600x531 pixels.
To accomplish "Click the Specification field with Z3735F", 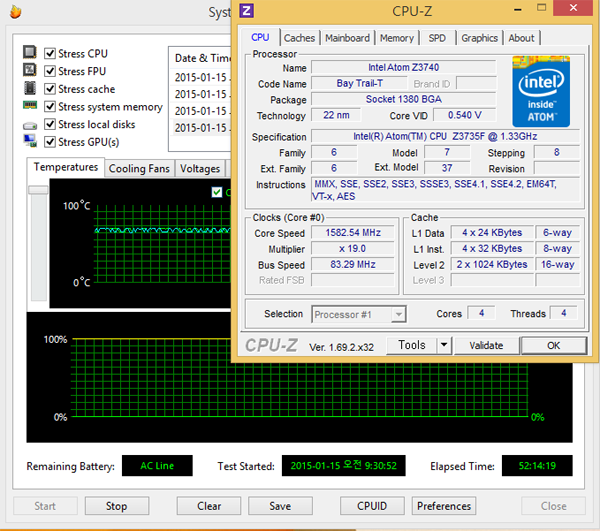I will 445,136.
